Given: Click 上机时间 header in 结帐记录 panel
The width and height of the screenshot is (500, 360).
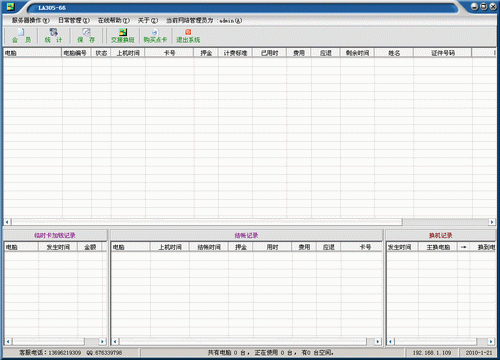Looking at the screenshot, I should (x=170, y=247).
